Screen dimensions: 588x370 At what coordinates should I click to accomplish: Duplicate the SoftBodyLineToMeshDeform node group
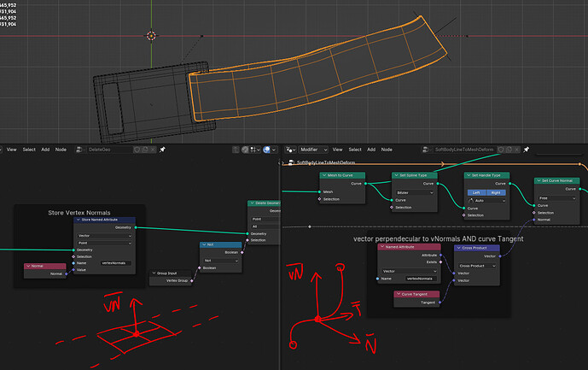pos(509,150)
